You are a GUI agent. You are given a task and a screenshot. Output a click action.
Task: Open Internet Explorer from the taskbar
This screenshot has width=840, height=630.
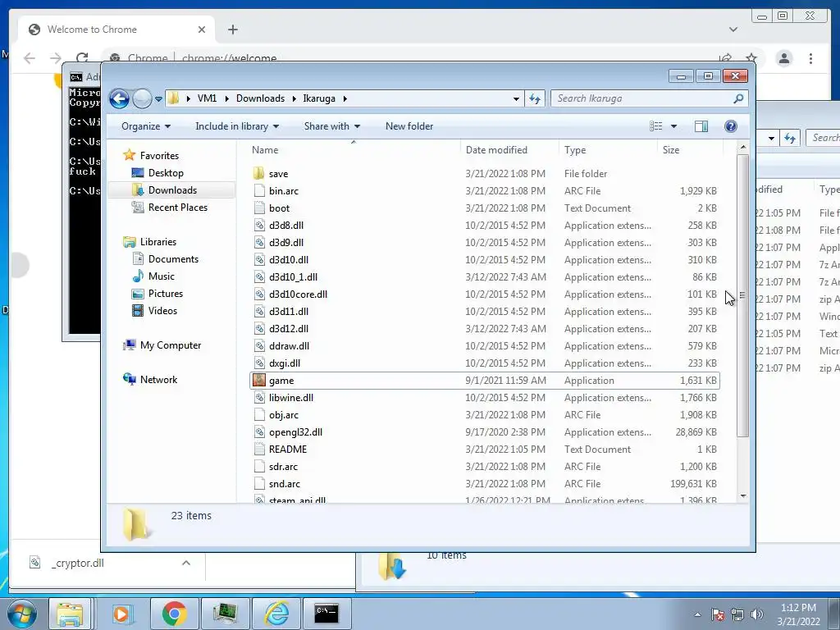[276, 614]
